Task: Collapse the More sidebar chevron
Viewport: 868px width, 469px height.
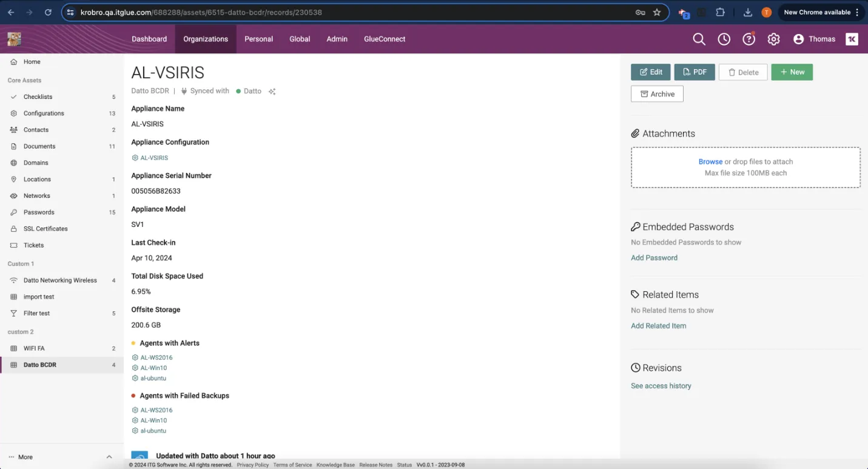Action: tap(109, 457)
